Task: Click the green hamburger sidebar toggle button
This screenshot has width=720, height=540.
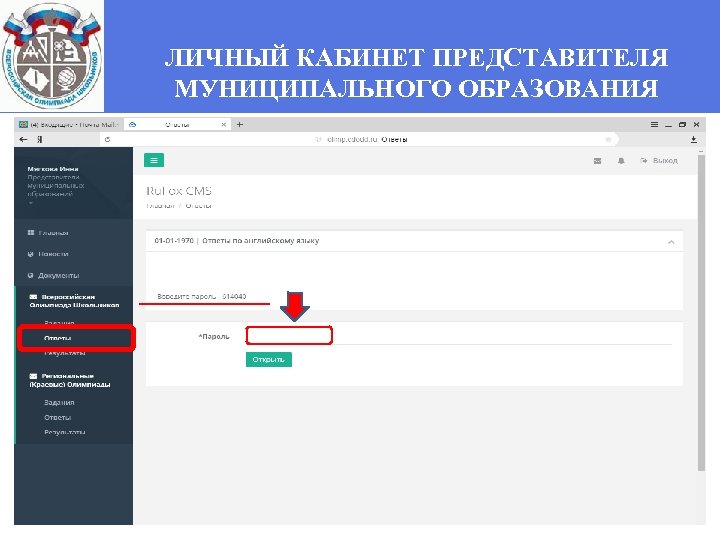Action: point(154,160)
